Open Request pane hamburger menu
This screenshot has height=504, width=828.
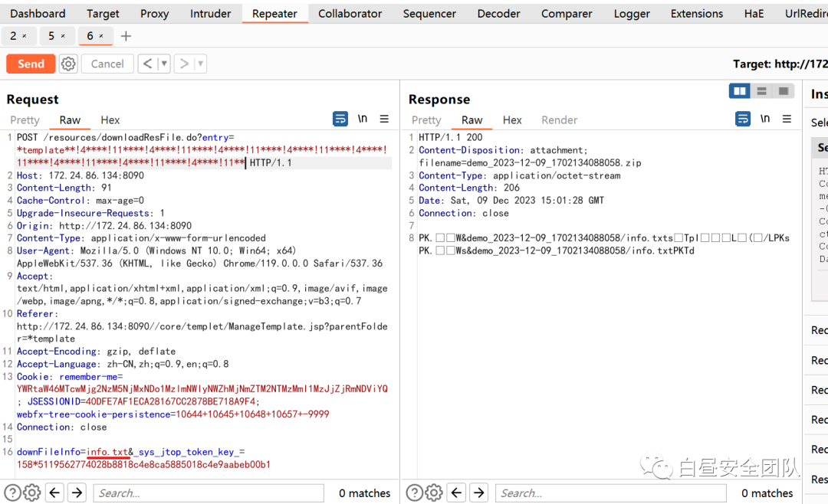pos(384,119)
